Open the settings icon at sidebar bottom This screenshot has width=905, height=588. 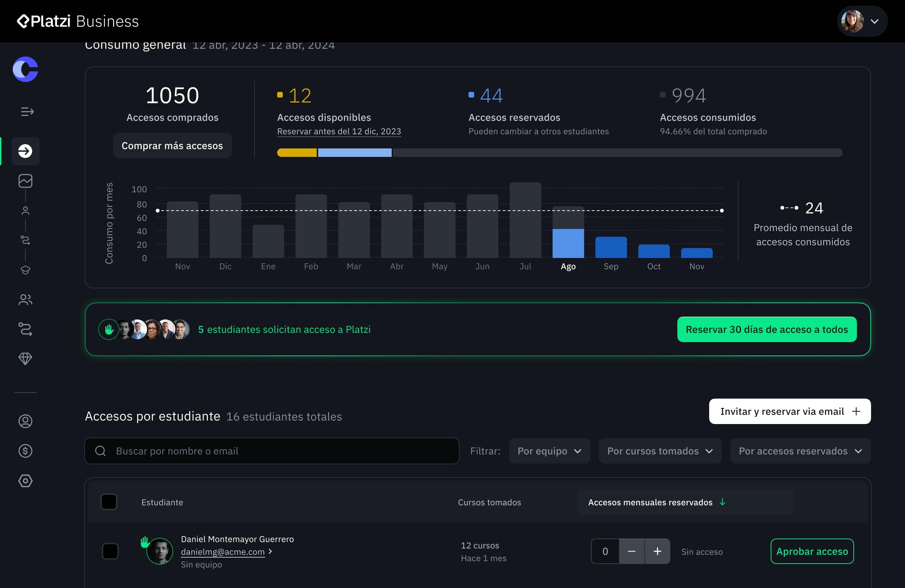[25, 481]
